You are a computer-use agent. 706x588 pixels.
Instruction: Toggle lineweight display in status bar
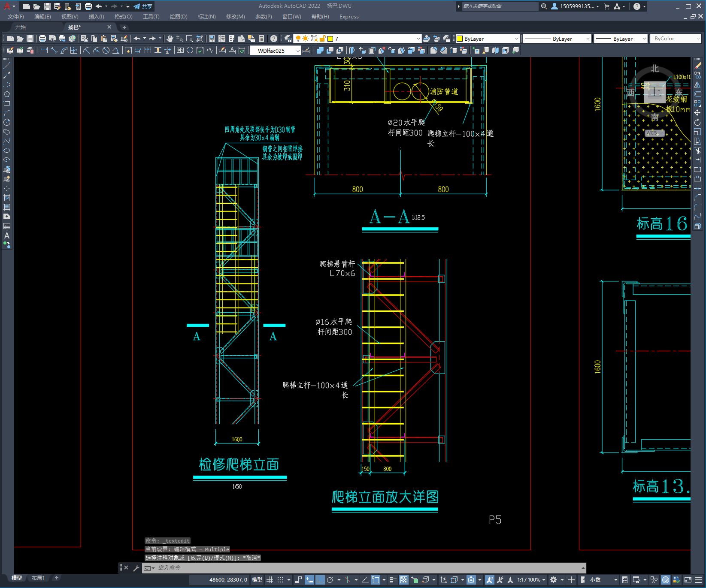click(393, 580)
